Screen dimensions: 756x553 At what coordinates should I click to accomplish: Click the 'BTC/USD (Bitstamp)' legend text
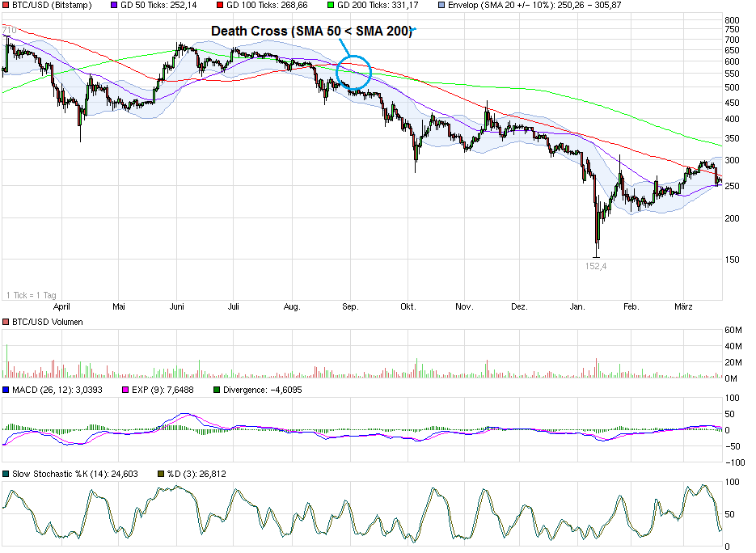click(x=52, y=6)
